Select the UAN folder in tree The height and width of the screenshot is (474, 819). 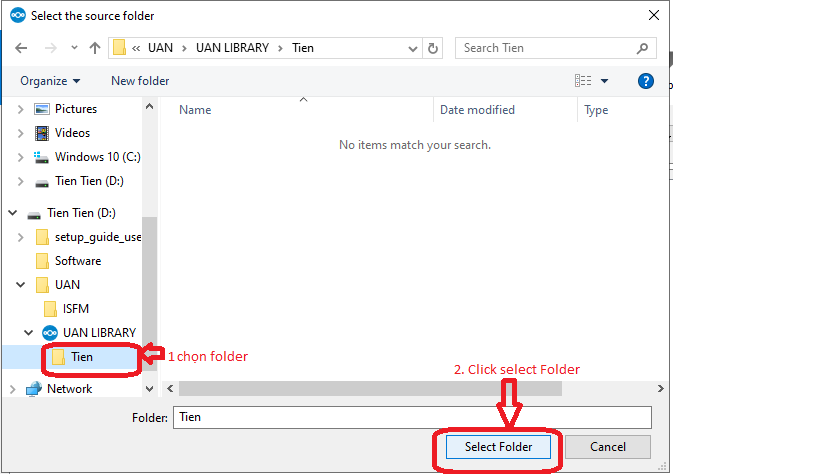67,285
